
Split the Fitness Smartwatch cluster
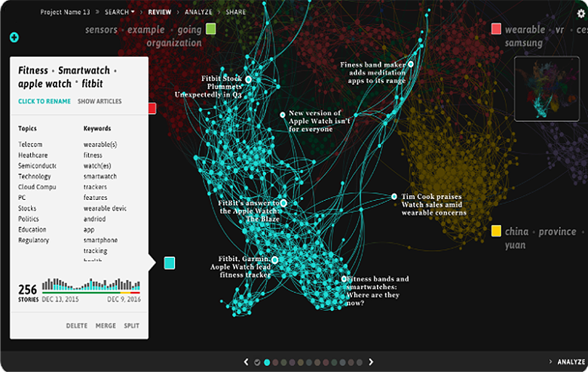pos(132,326)
